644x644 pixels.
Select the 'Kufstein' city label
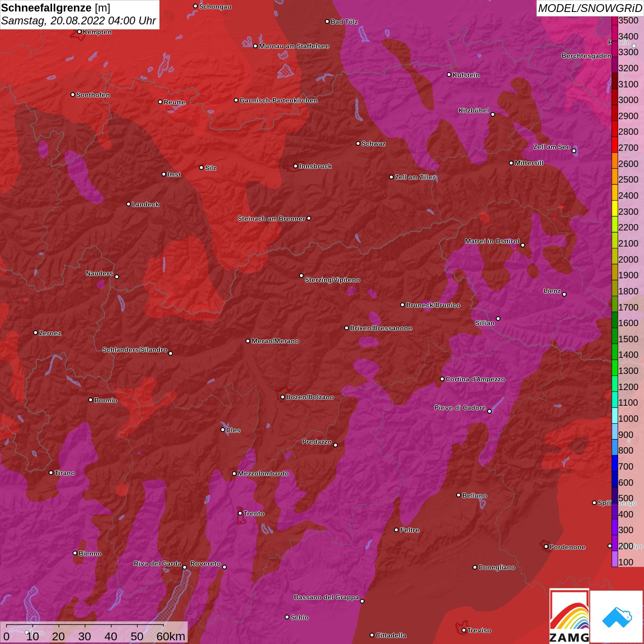466,75
